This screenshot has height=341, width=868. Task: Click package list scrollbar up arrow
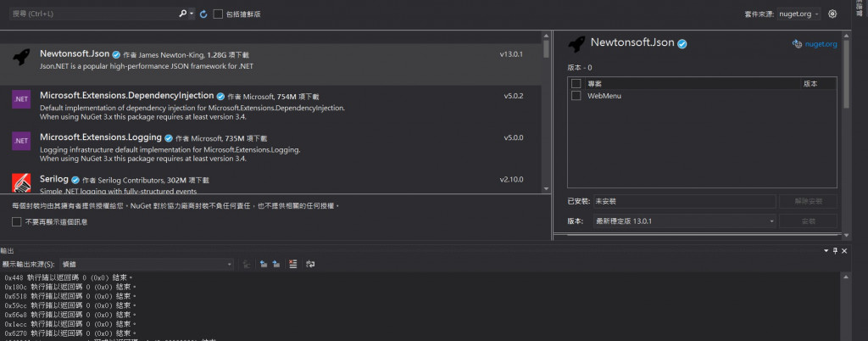(547, 35)
